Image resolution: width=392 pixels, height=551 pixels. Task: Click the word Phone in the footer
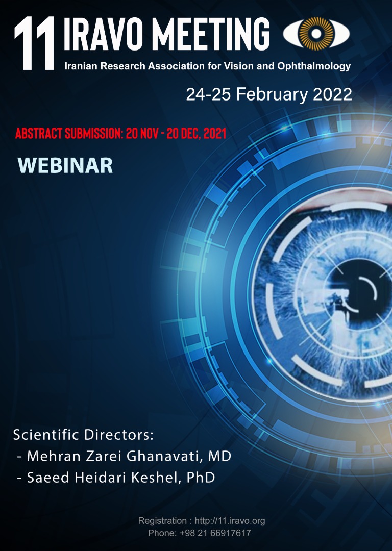pos(161,533)
